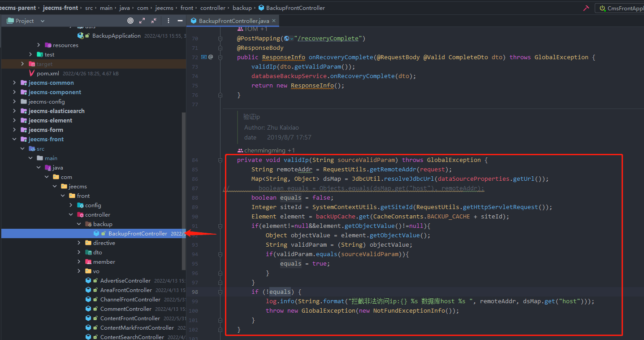Click the Select Opened File target icon
This screenshot has width=644, height=340.
click(x=130, y=21)
